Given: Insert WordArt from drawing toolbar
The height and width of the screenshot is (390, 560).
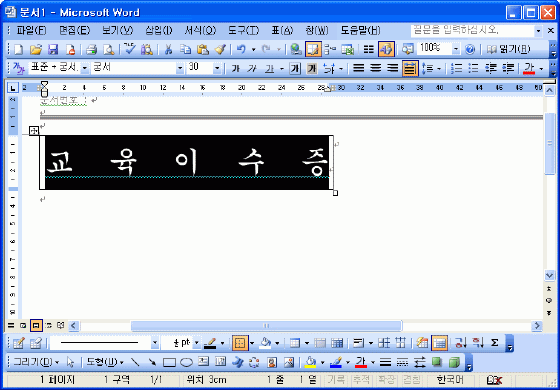Looking at the screenshot, I should [x=238, y=363].
